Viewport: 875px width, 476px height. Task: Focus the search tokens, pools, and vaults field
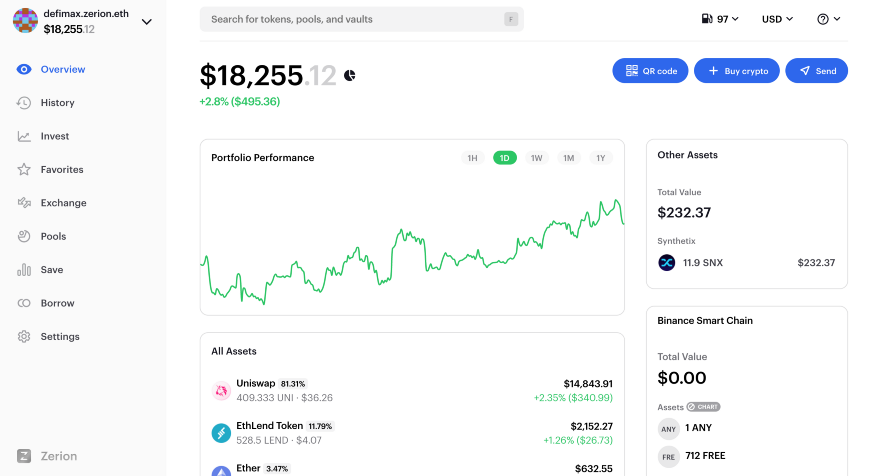click(x=362, y=19)
